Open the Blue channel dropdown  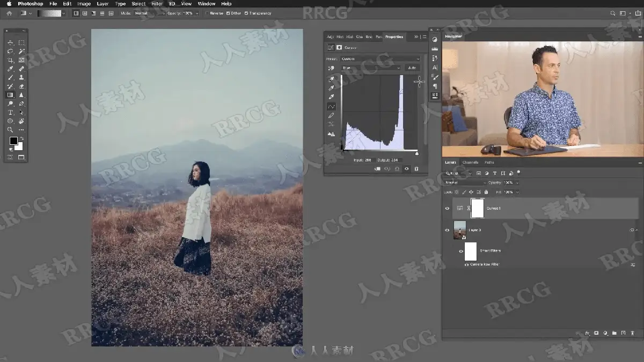371,68
